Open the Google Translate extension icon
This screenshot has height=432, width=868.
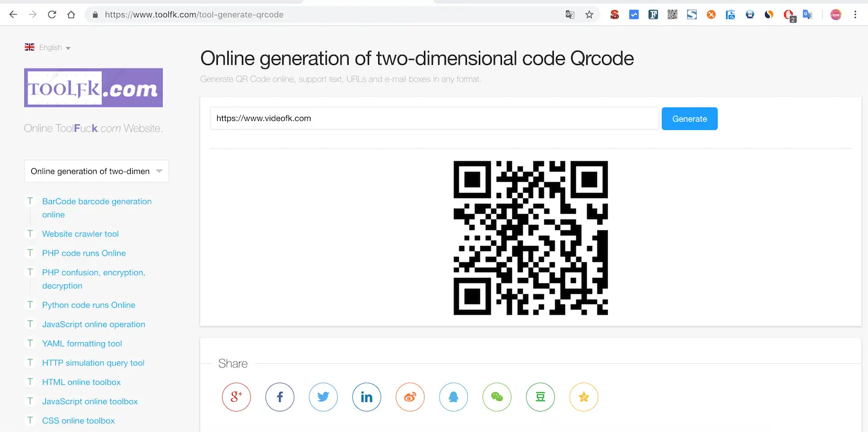point(569,14)
